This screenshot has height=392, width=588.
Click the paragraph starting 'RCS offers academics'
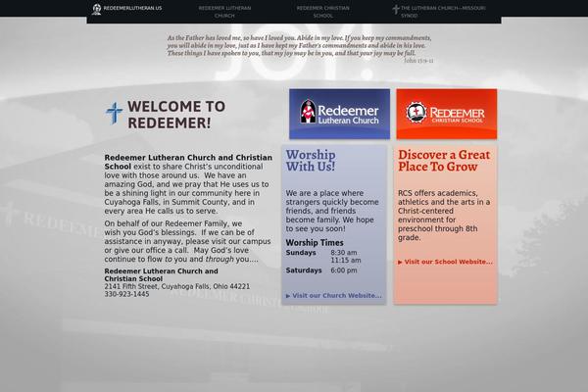click(444, 216)
